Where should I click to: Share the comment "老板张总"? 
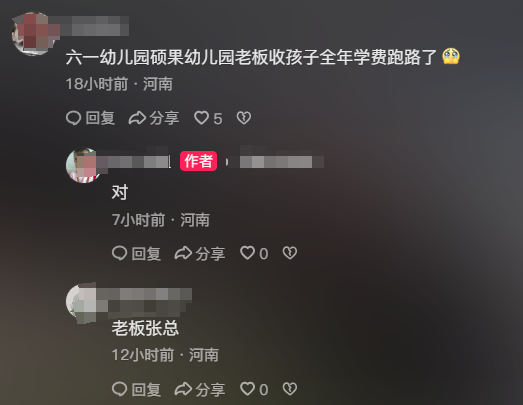(x=183, y=389)
